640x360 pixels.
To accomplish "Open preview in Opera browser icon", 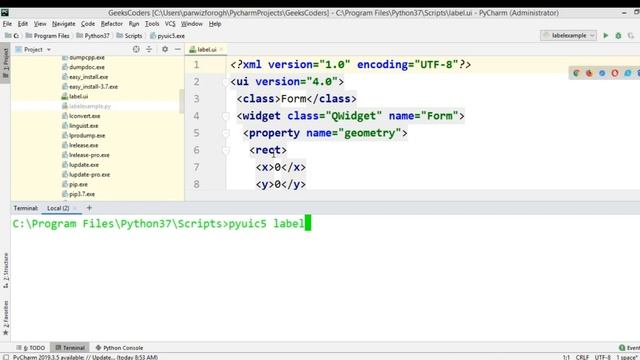I will pyautogui.click(x=615, y=73).
